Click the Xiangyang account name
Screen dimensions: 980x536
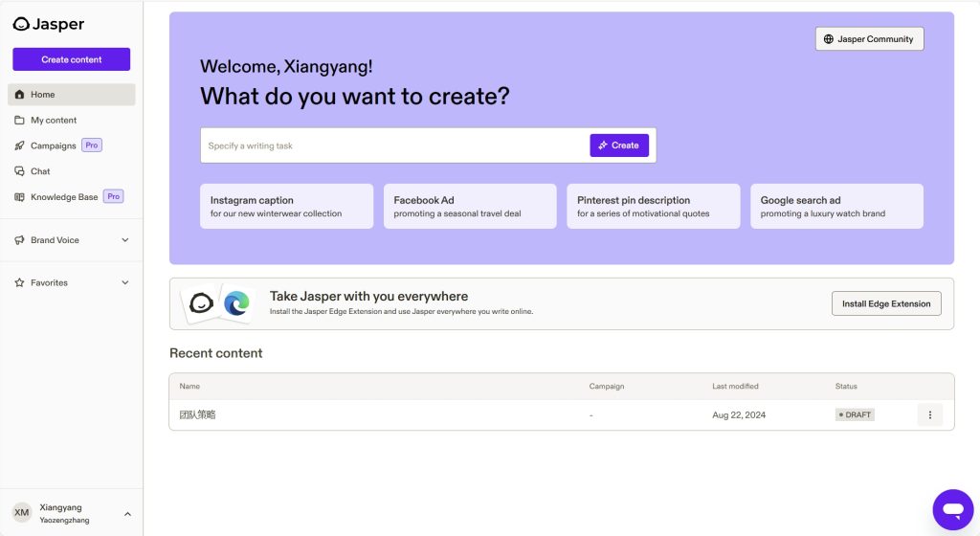(x=60, y=507)
